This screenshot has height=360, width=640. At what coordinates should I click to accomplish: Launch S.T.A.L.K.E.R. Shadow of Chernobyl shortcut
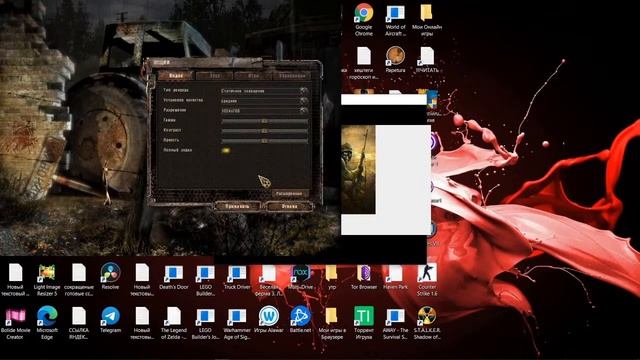[427, 323]
